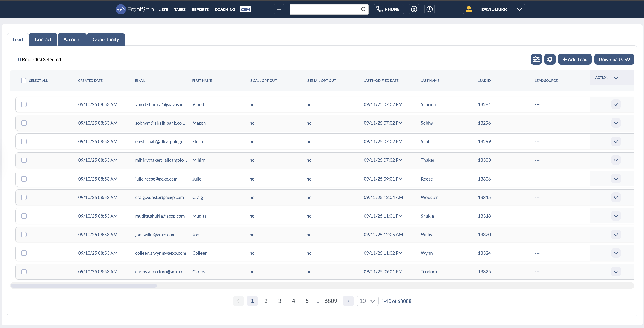This screenshot has height=328, width=644.
Task: Open the page size dropdown showing 10
Action: pyautogui.click(x=367, y=301)
